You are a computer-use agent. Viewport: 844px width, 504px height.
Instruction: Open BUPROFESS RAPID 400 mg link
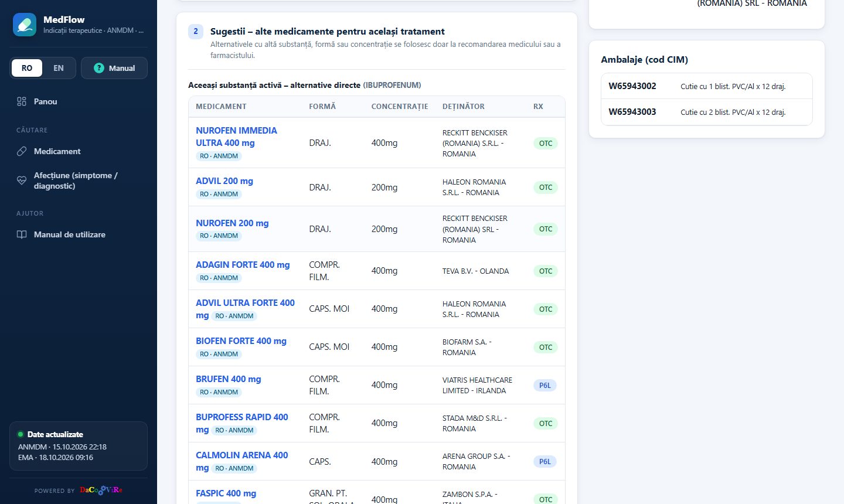tap(242, 423)
